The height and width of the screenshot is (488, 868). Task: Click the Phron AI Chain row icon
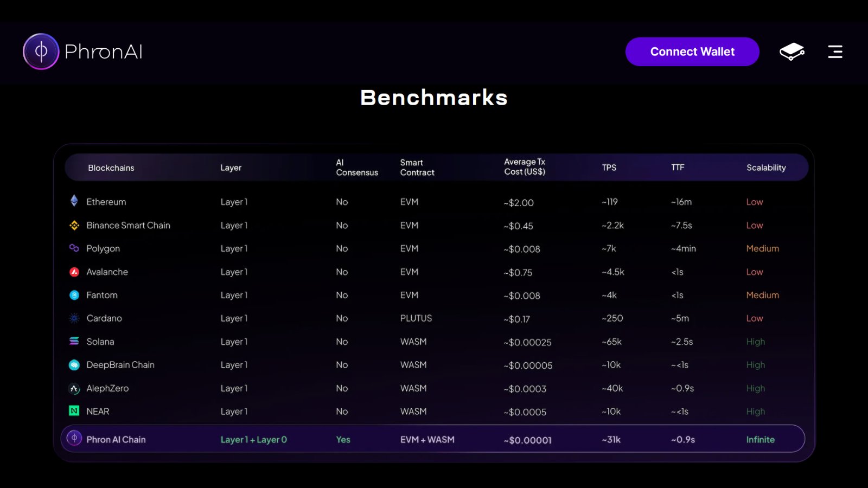coord(74,438)
